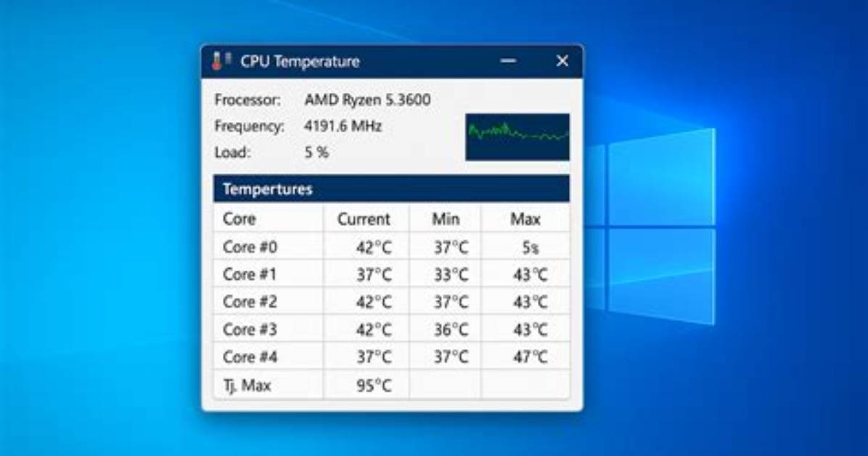Click Core #1 current temperature 37°C
The image size is (868, 456).
[x=374, y=274]
